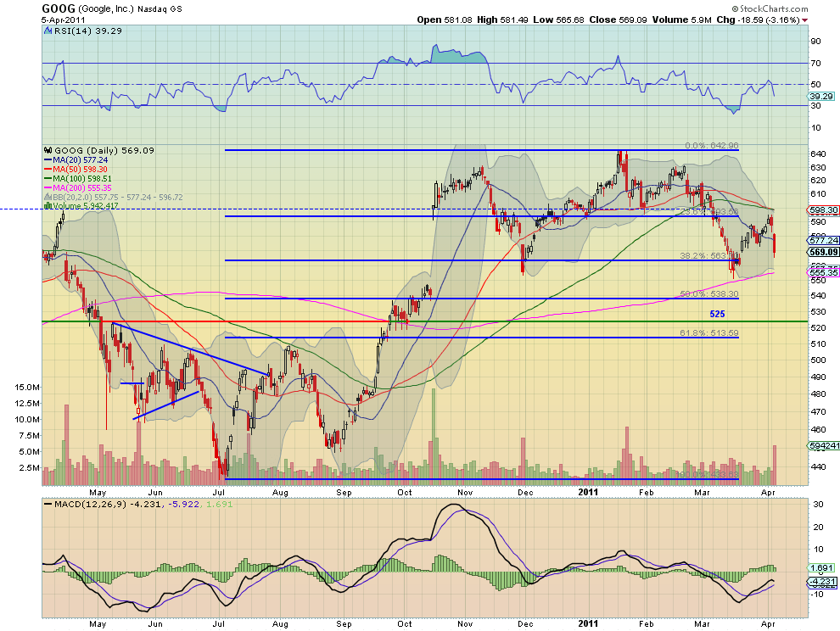This screenshot has height=631, width=840.
Task: Click the 598.30 red price tag on right axis
Action: point(824,210)
